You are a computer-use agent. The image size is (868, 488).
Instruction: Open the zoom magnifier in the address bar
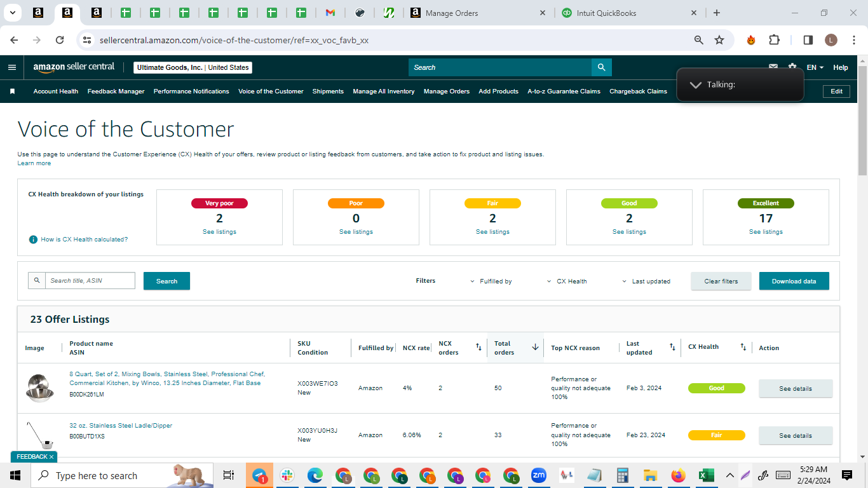pyautogui.click(x=699, y=40)
